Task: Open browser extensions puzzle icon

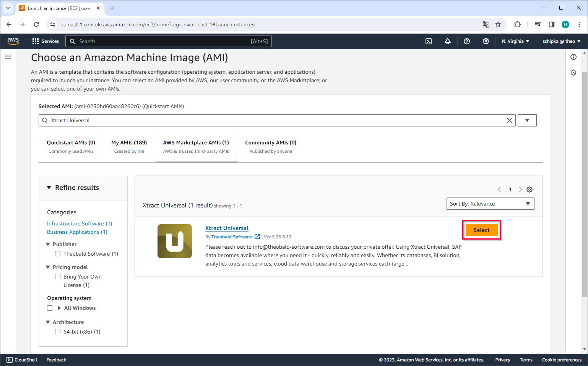Action: point(517,24)
